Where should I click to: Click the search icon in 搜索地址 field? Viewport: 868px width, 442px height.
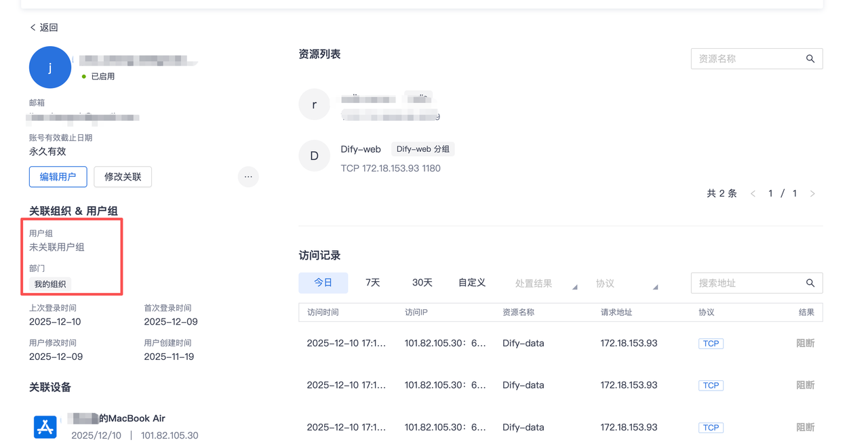tap(810, 283)
